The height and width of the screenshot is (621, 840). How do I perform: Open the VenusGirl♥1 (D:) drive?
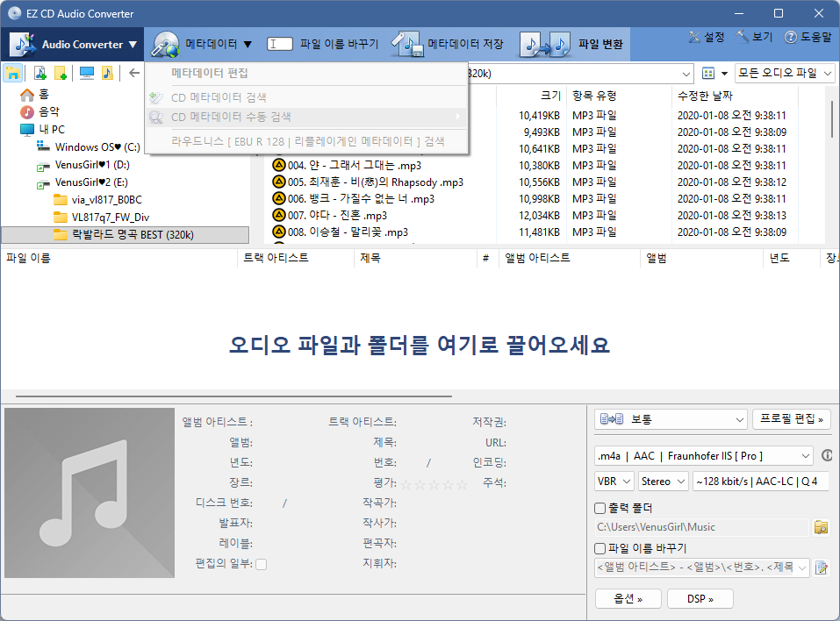pyautogui.click(x=83, y=165)
